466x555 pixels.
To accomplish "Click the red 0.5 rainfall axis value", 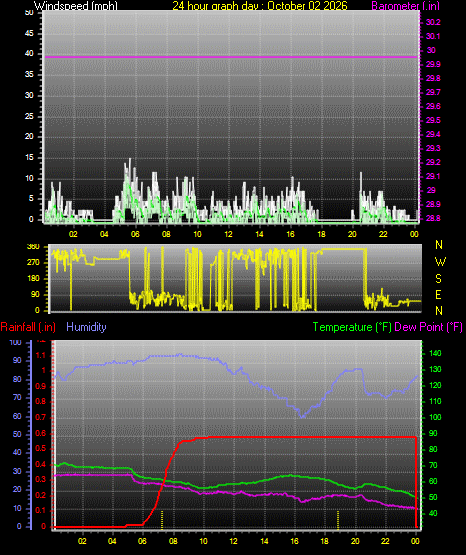I will point(41,448).
